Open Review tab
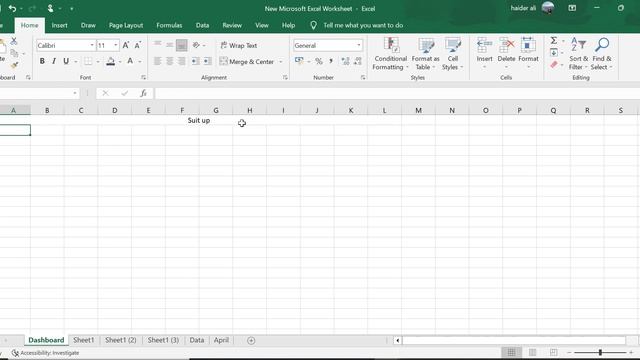640x360 pixels. coord(232,25)
